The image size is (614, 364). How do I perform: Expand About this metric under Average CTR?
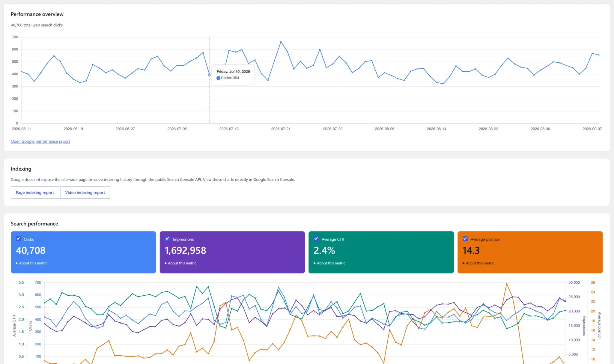[329, 263]
